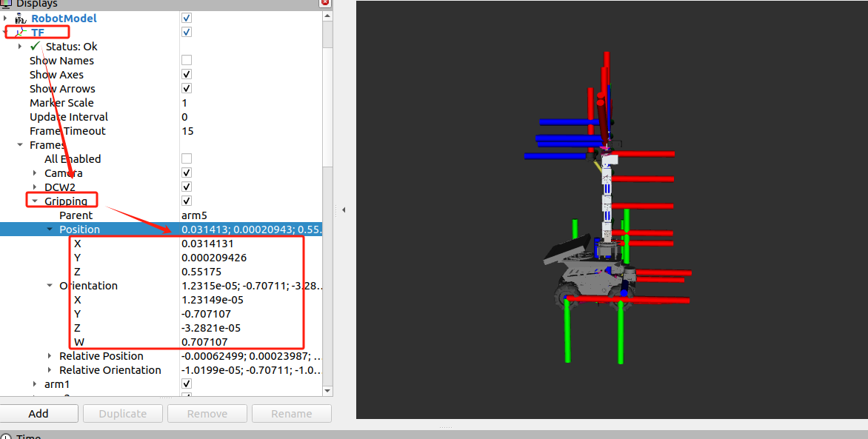Screen dimensions: 868x439
Task: Click the green Status Ok checkmark icon
Action: point(36,46)
